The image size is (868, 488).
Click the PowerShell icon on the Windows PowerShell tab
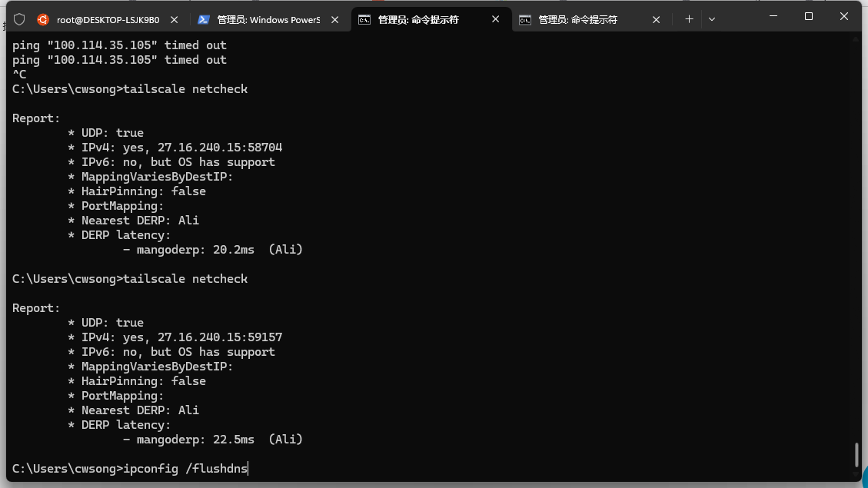tap(203, 20)
